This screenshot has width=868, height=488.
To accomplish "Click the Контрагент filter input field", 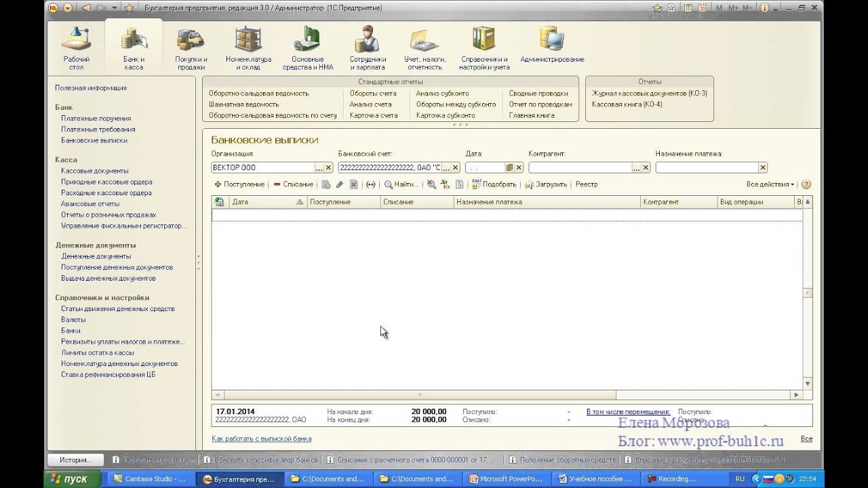I will click(580, 167).
